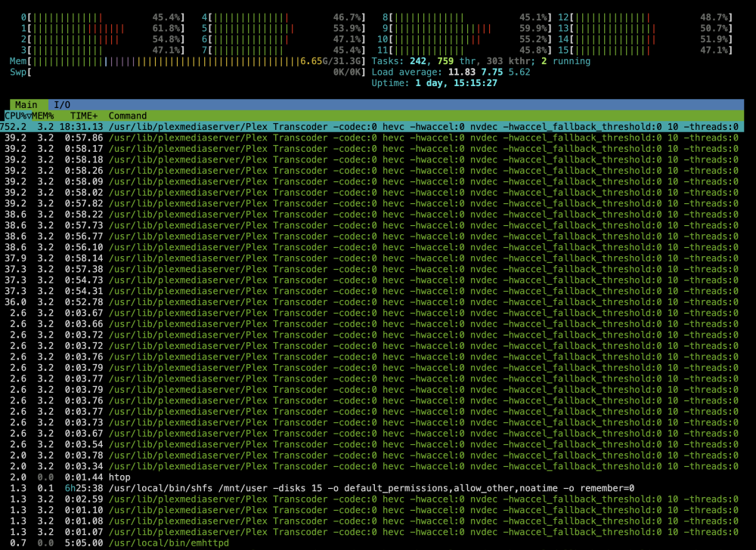
Task: Click the 6.65G/31.3G memory value
Action: tap(330, 61)
